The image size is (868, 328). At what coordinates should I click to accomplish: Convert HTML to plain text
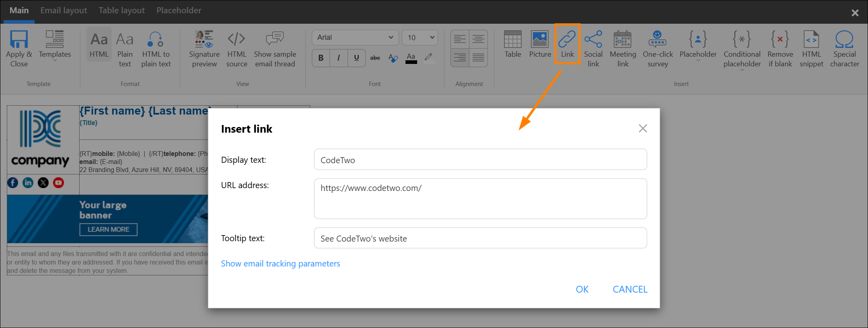pos(156,49)
